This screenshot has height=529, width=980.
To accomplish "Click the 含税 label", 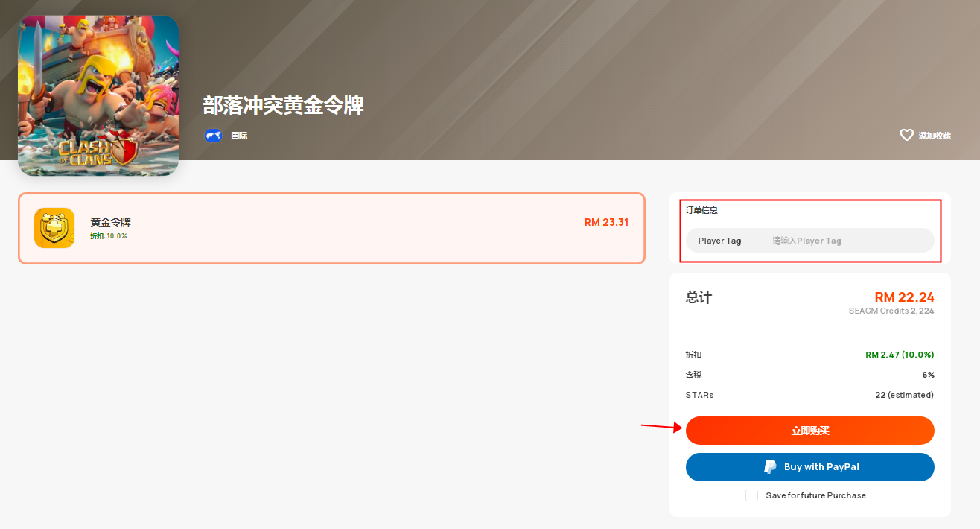I will tap(694, 375).
